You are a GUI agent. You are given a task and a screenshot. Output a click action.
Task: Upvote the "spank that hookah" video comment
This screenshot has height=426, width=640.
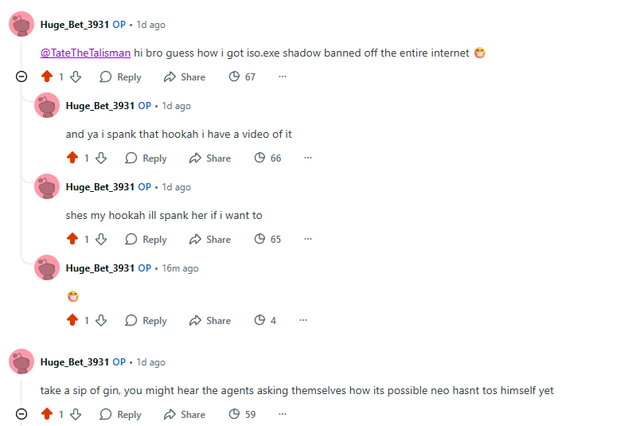71,158
